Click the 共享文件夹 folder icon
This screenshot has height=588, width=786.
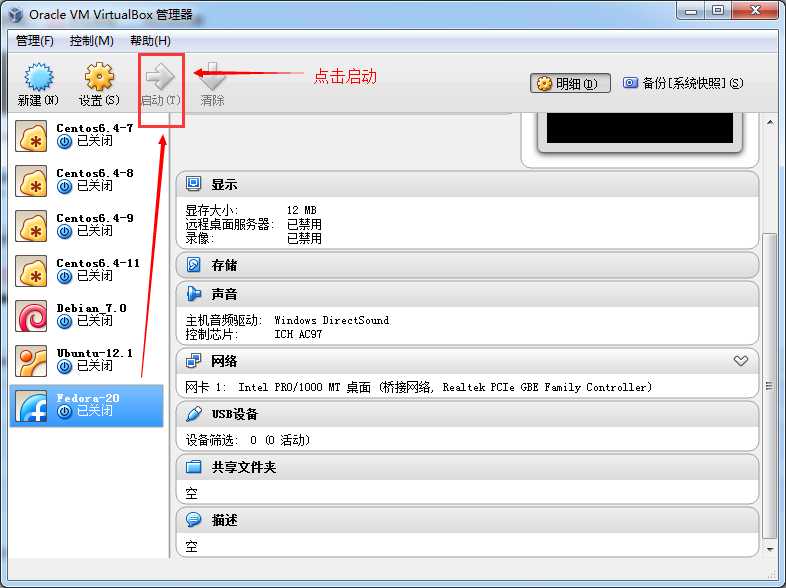click(x=193, y=467)
